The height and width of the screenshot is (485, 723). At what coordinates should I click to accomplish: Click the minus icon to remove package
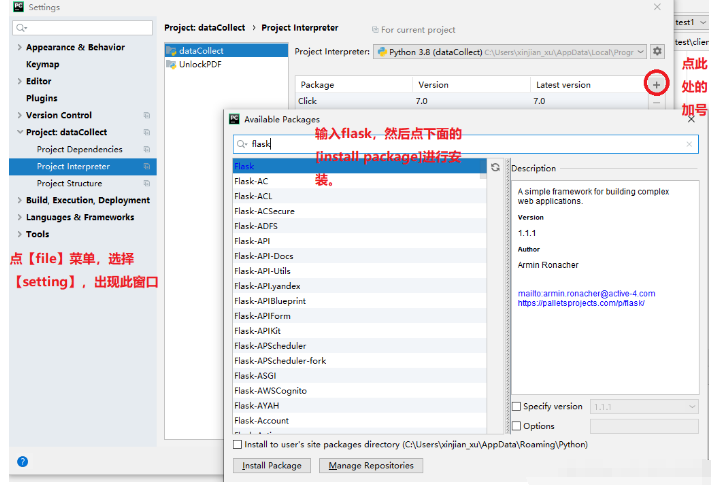pos(656,102)
